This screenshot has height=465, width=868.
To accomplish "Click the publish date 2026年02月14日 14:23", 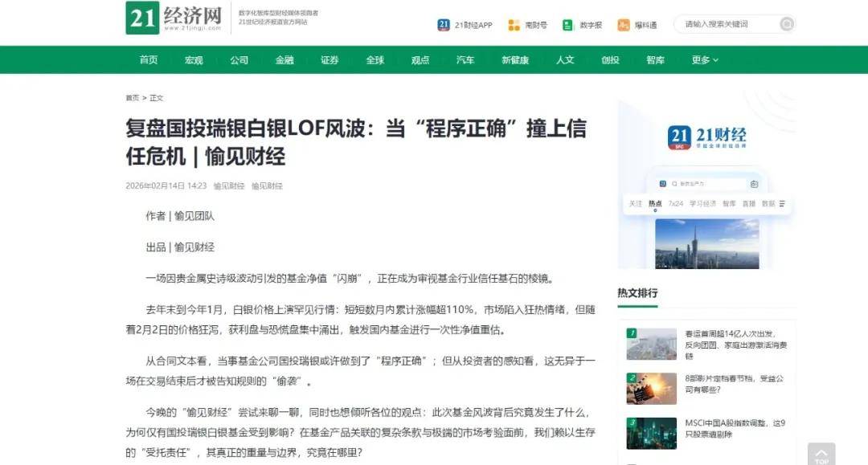I will (166, 186).
